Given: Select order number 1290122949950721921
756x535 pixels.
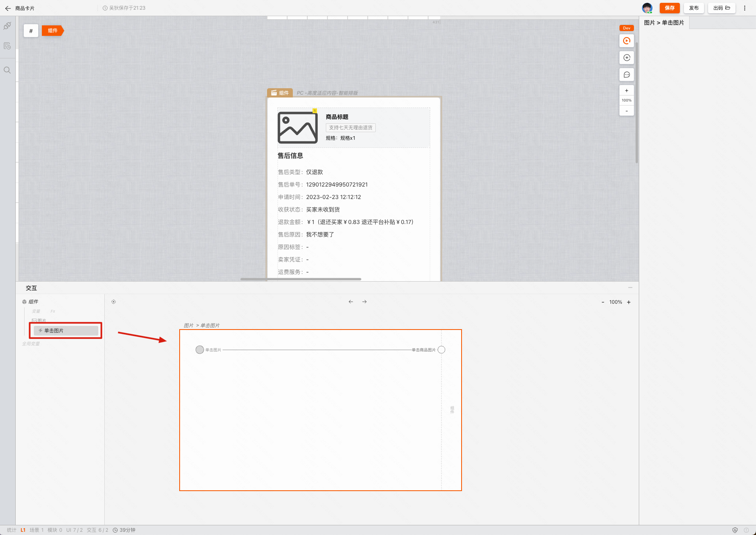Looking at the screenshot, I should [x=337, y=185].
